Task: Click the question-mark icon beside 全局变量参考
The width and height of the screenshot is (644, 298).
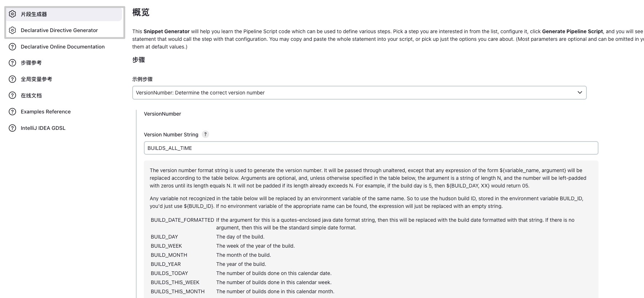Action: click(12, 79)
